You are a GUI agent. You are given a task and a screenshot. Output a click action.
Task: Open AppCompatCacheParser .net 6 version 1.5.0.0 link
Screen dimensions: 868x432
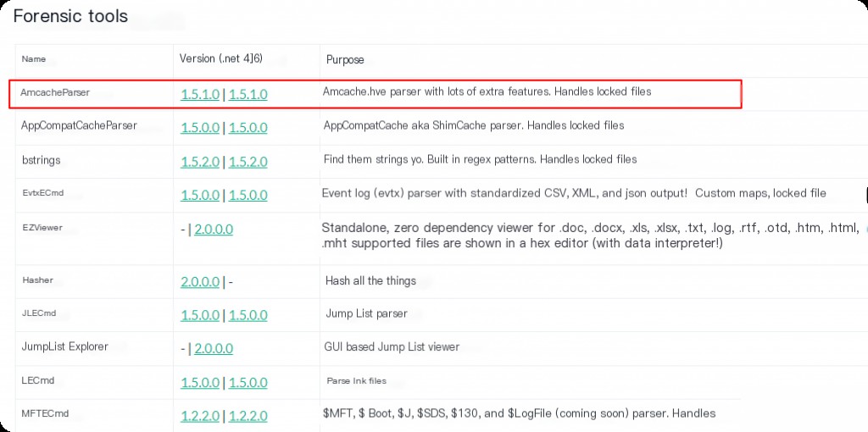(248, 128)
